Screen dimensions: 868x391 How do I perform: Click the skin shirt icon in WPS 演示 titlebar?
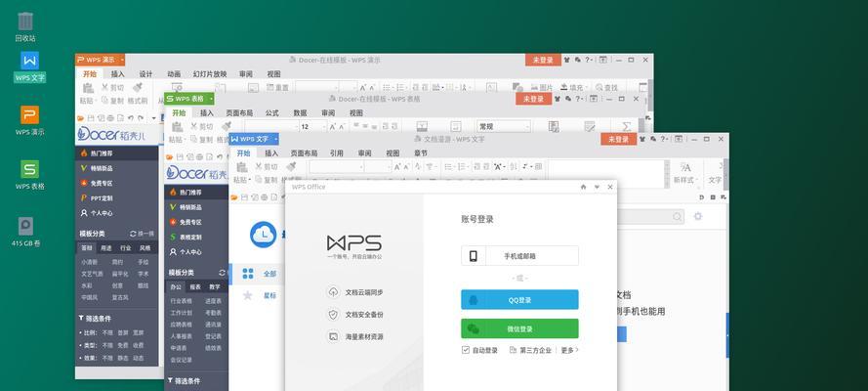coord(566,60)
